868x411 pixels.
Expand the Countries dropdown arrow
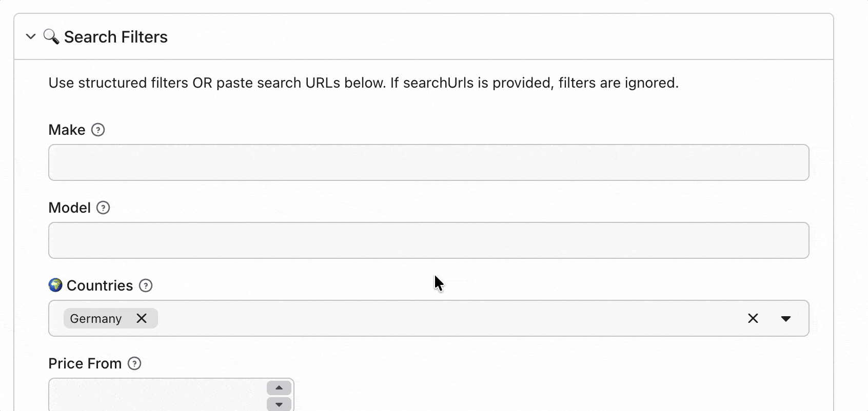pos(786,318)
